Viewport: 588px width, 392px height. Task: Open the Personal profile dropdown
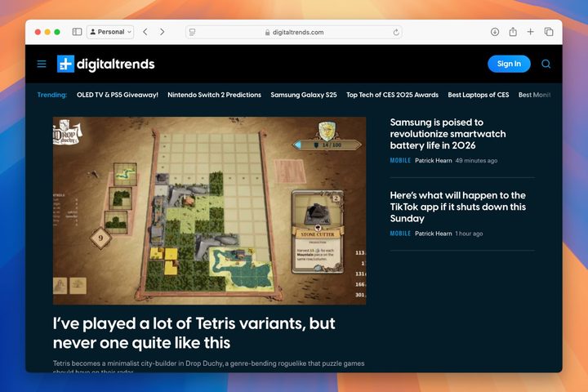[110, 32]
